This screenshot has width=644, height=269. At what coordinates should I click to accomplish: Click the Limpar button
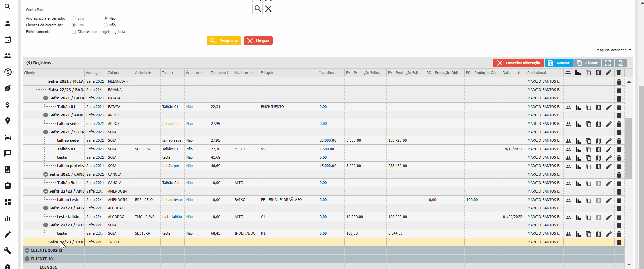click(258, 41)
